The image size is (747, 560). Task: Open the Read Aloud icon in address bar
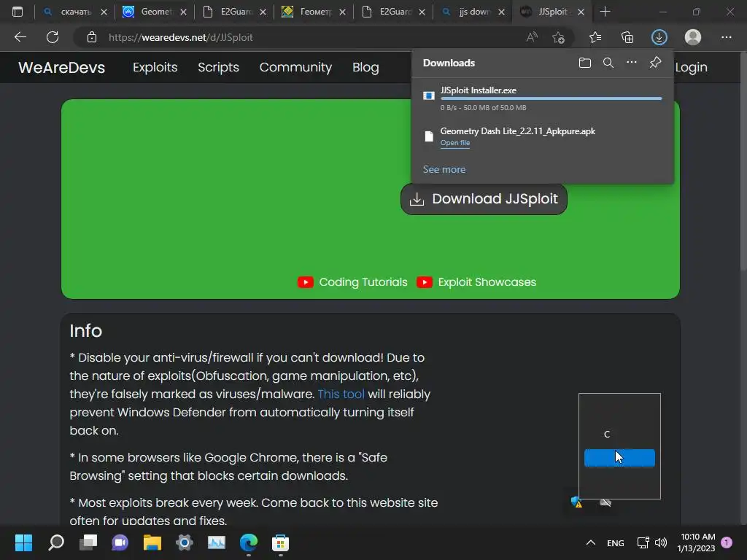[532, 37]
